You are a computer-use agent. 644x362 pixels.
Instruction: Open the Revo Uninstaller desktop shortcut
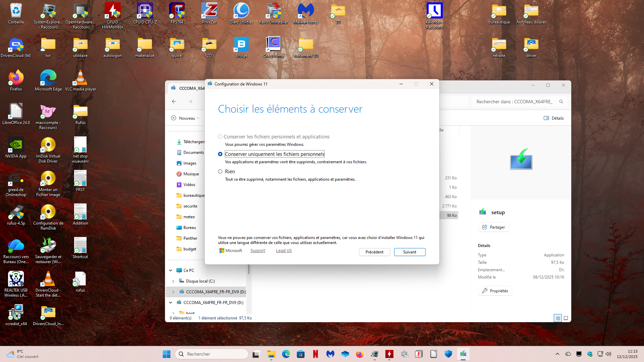(273, 12)
